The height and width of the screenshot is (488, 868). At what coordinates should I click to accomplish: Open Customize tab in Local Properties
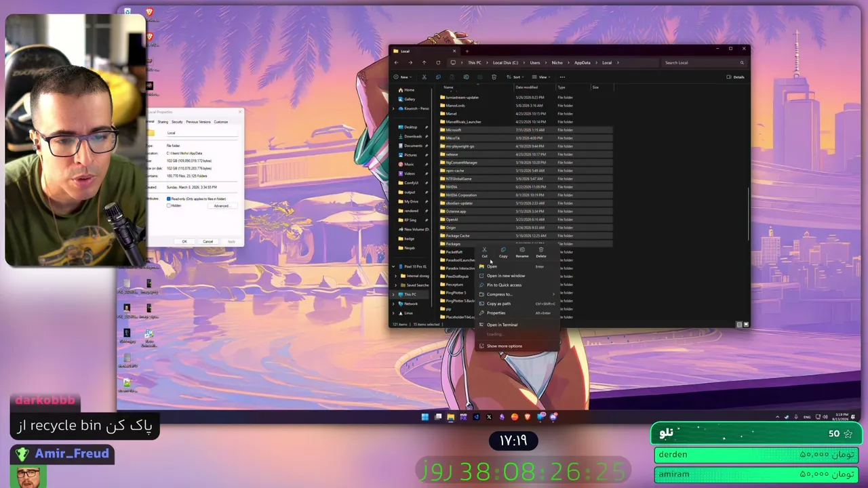221,122
